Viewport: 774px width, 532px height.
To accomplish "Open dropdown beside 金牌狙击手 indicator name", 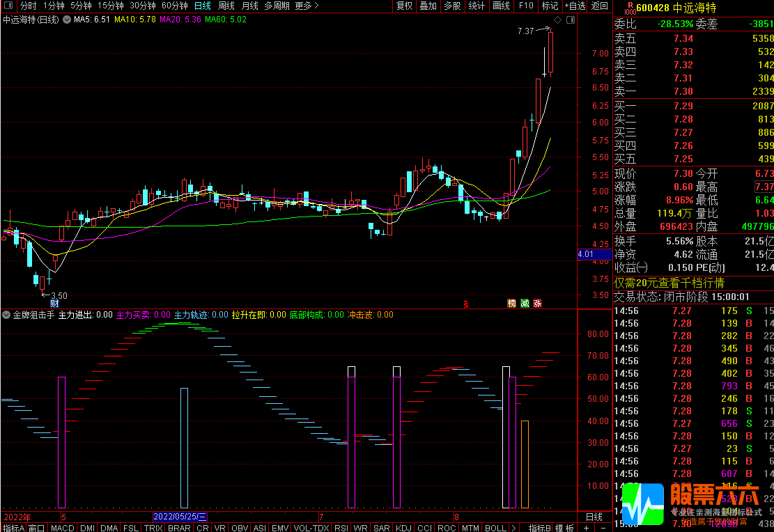I will tap(6, 315).
